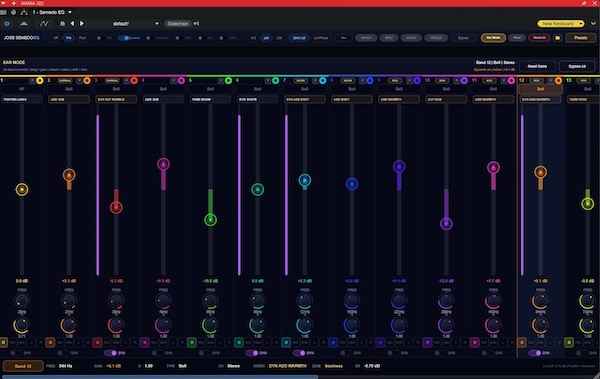Select the Pre analyzer option
The height and width of the screenshot is (379, 600).
pyautogui.click(x=68, y=38)
